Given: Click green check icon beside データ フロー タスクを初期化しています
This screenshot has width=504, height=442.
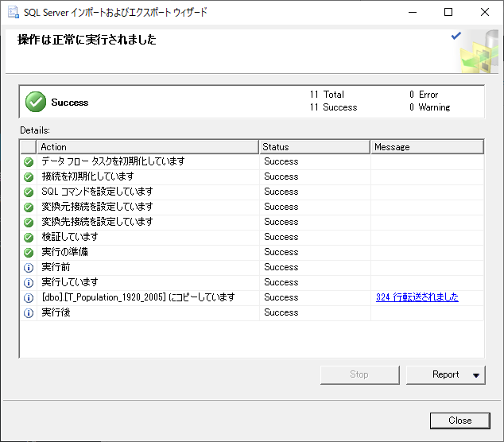Looking at the screenshot, I should 29,161.
